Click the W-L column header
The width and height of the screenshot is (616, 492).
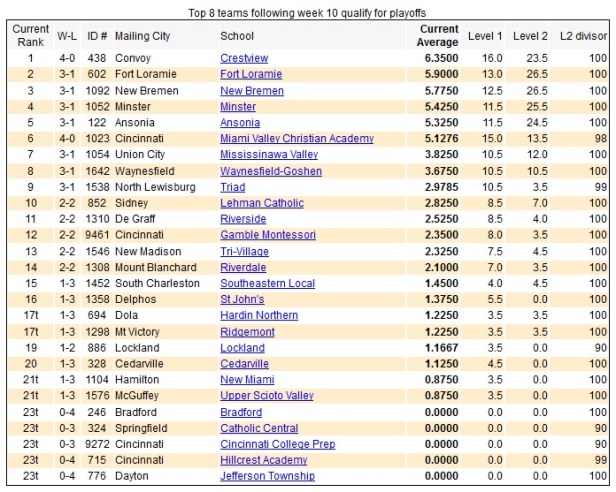(x=67, y=36)
